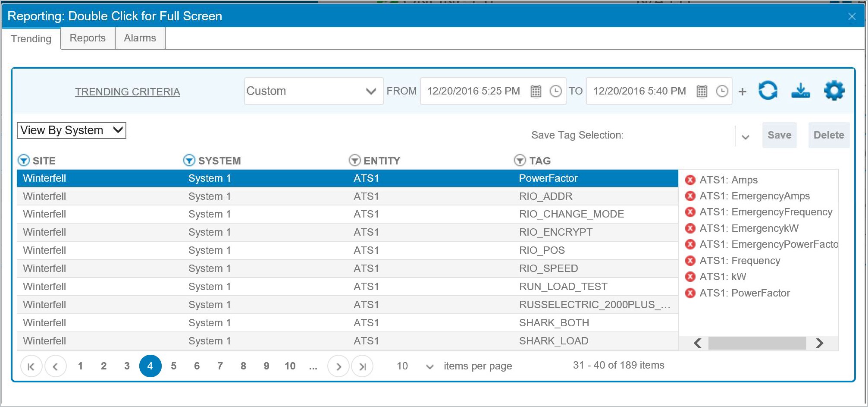This screenshot has height=407, width=868.
Task: Select the PowerFactor tag row
Action: coord(348,178)
